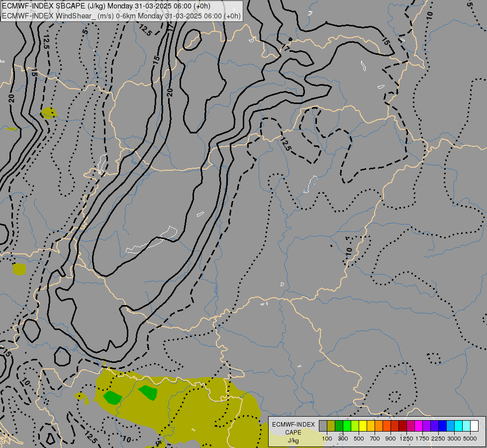Pick the dark maroon legend swatch
Image resolution: width=487 pixels, height=448 pixels.
tap(402, 426)
